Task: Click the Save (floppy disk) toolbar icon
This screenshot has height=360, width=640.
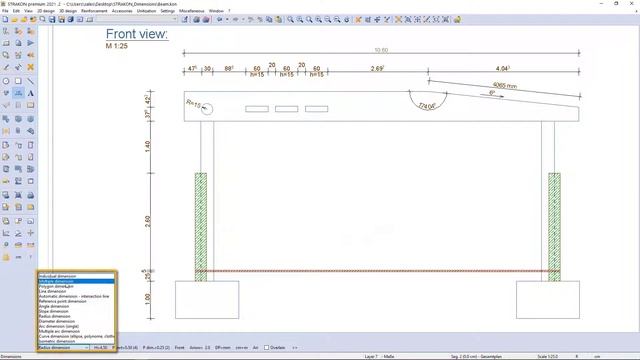Action: pos(52,19)
